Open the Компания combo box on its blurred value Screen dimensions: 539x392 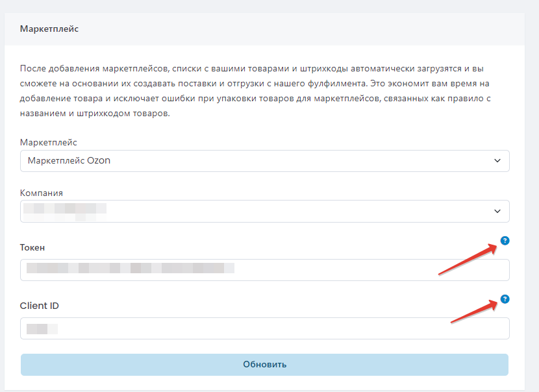65,211
